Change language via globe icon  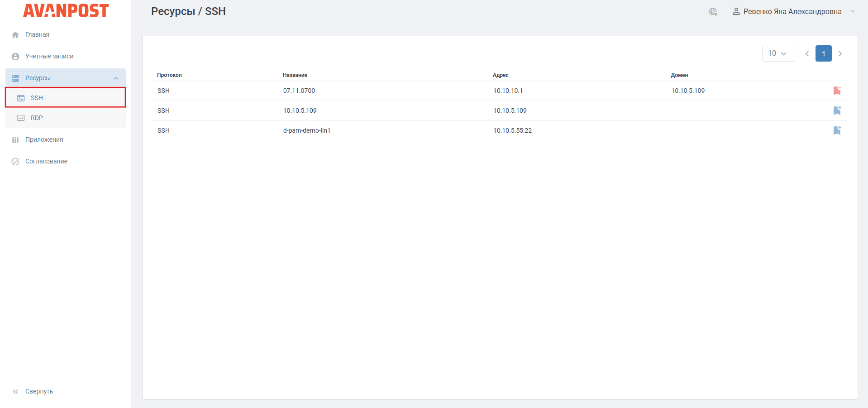[x=713, y=12]
